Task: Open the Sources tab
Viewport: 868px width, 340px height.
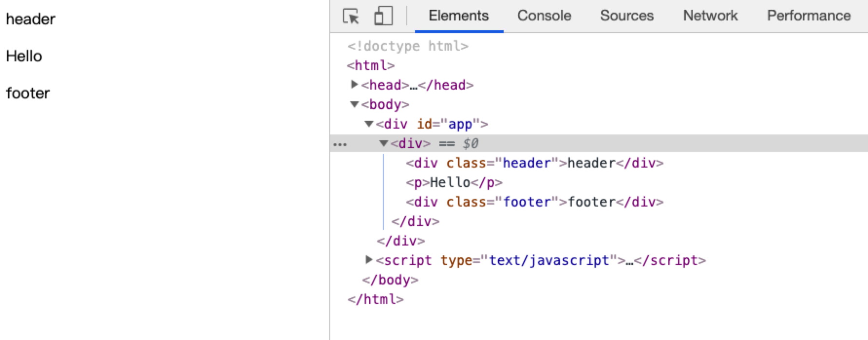Action: pyautogui.click(x=626, y=16)
